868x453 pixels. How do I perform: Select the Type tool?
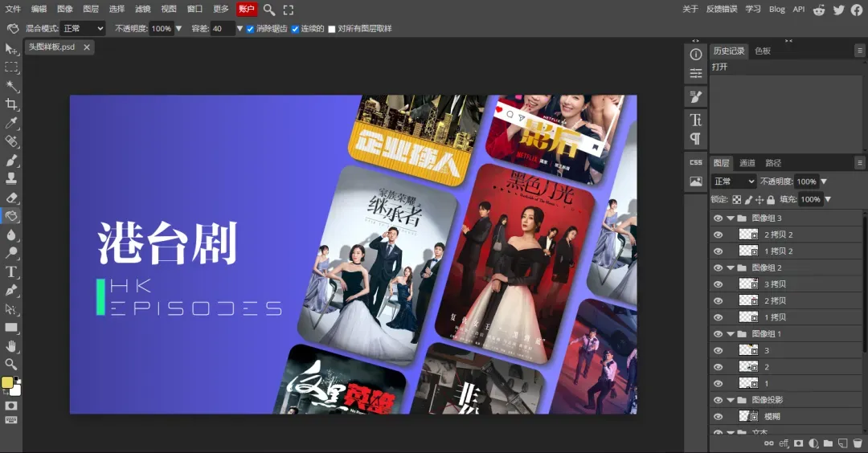coord(11,271)
